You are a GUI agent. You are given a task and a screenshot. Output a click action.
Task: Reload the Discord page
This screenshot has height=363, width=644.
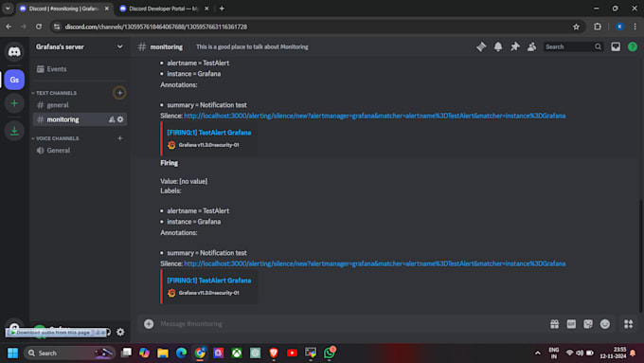coord(39,27)
